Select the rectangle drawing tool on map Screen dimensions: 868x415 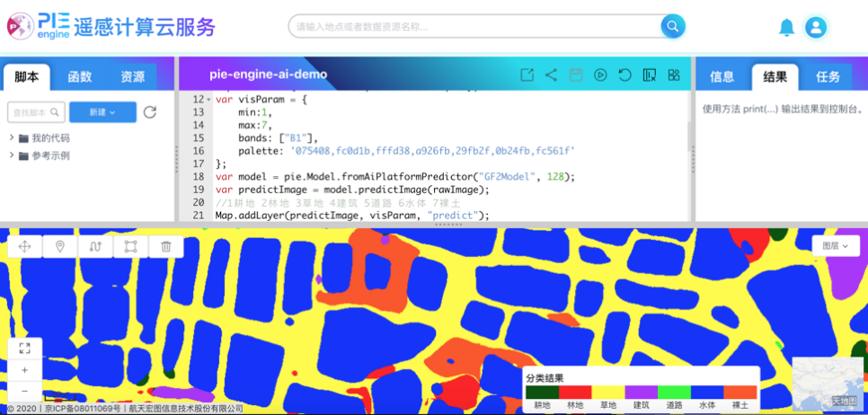pyautogui.click(x=130, y=246)
